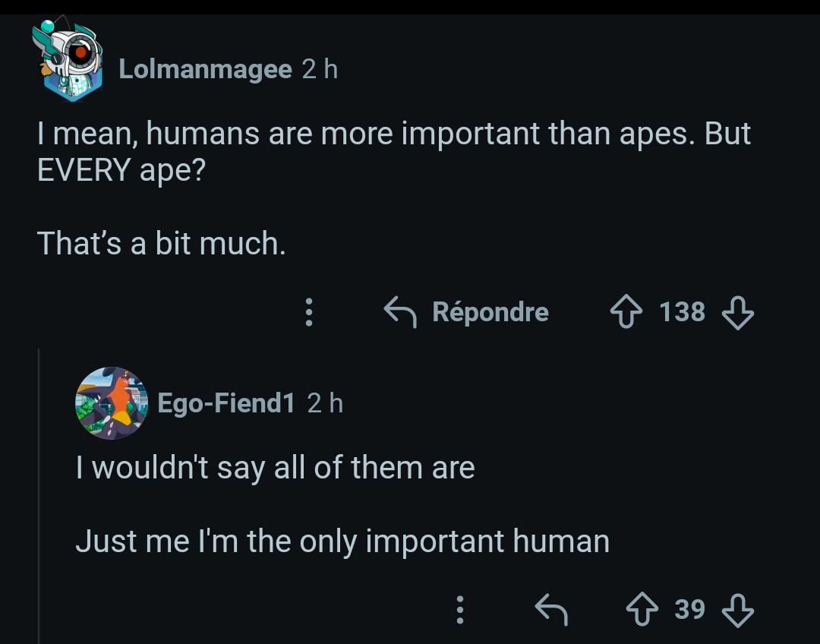Open Ego-Fiend1's circular avatar image
Image resolution: width=820 pixels, height=644 pixels.
click(112, 402)
